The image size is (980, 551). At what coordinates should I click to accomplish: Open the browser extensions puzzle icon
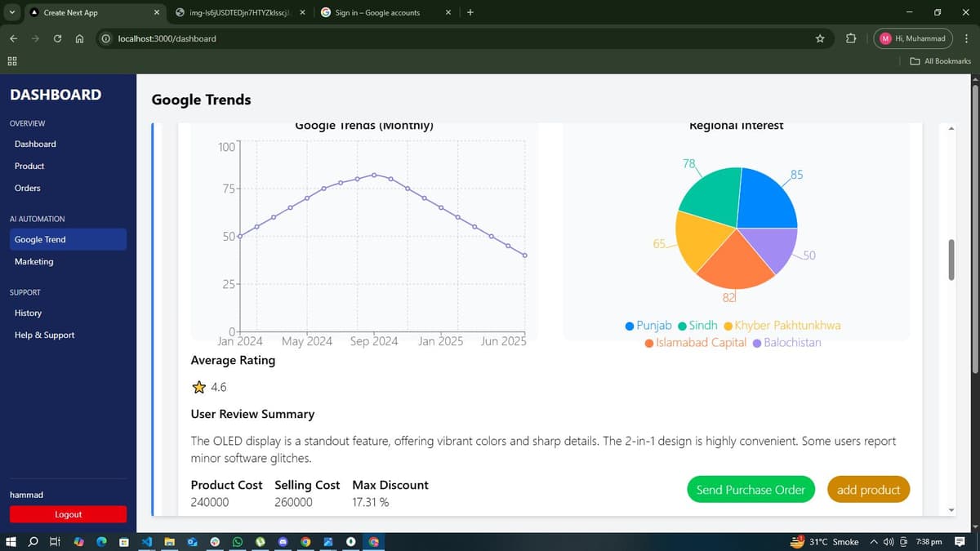850,38
